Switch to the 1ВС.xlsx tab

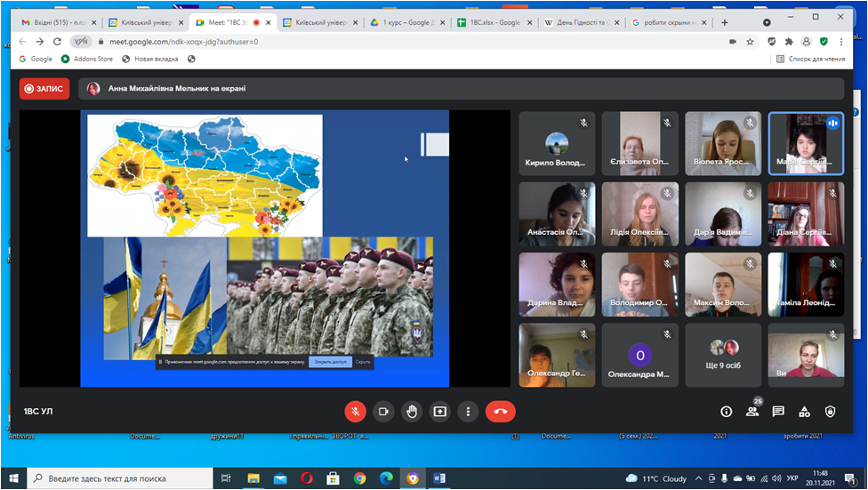click(489, 22)
